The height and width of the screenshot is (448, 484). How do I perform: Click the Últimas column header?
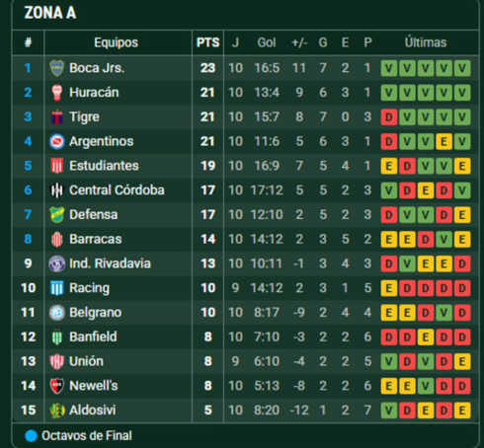pyautogui.click(x=426, y=42)
